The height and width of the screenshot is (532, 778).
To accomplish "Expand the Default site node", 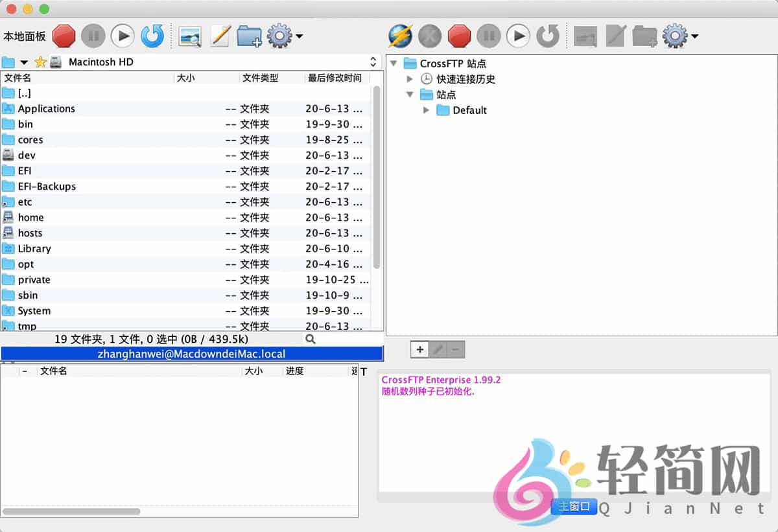I will (x=427, y=110).
